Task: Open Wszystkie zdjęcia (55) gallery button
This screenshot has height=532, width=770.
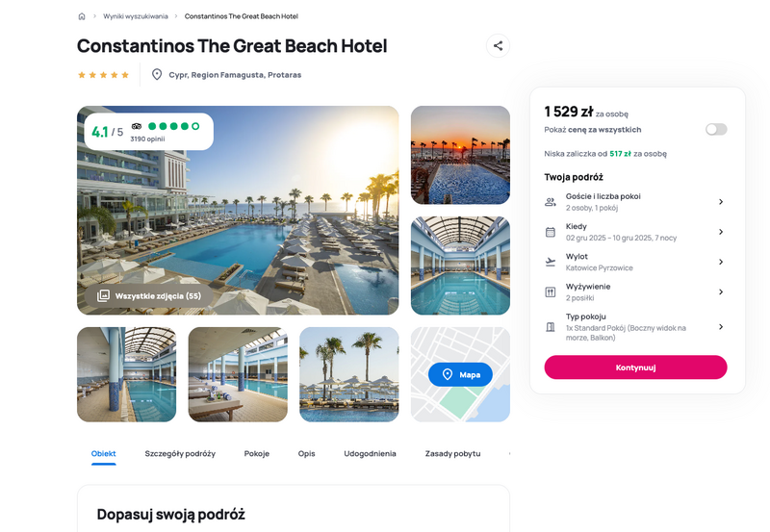Action: pos(149,296)
